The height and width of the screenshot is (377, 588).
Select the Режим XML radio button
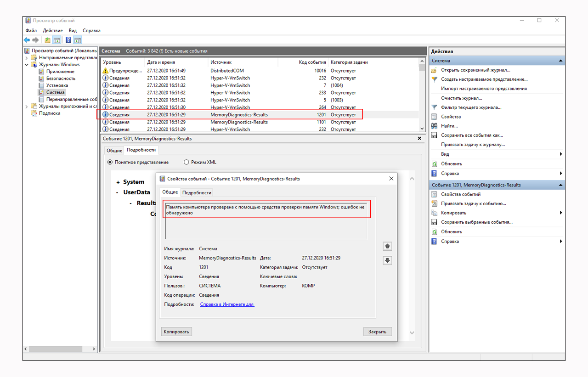click(187, 162)
